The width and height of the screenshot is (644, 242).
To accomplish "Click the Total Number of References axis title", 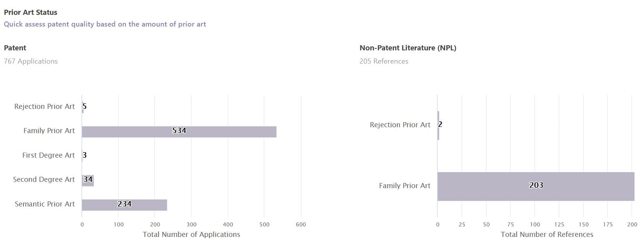I will [547, 235].
